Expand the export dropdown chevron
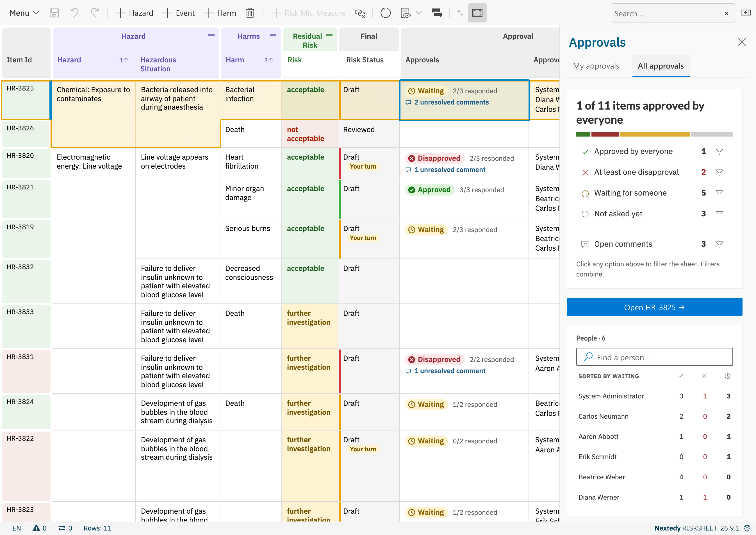Image resolution: width=756 pixels, height=535 pixels. click(x=418, y=13)
